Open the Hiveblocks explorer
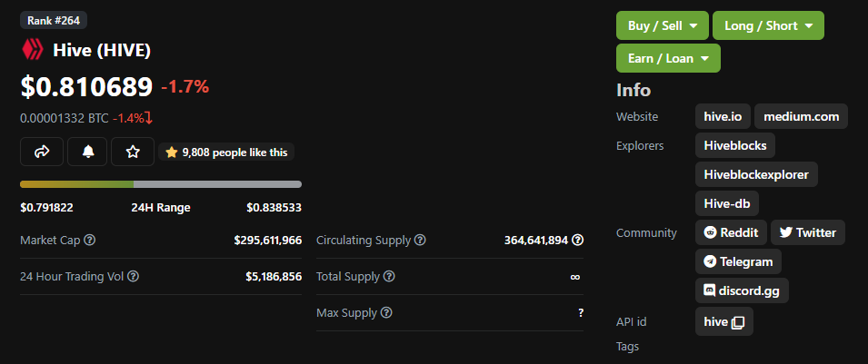Image resolution: width=868 pixels, height=364 pixels. [x=735, y=145]
